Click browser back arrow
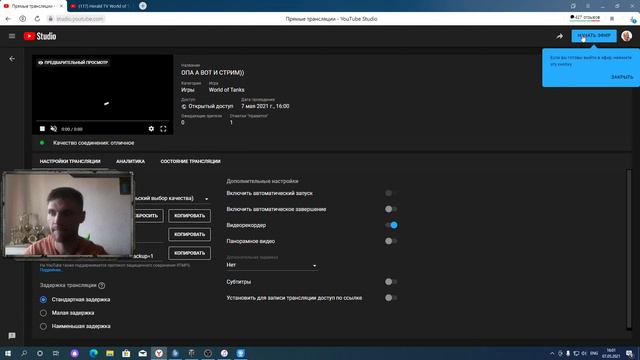This screenshot has height=360, width=640. [8, 19]
